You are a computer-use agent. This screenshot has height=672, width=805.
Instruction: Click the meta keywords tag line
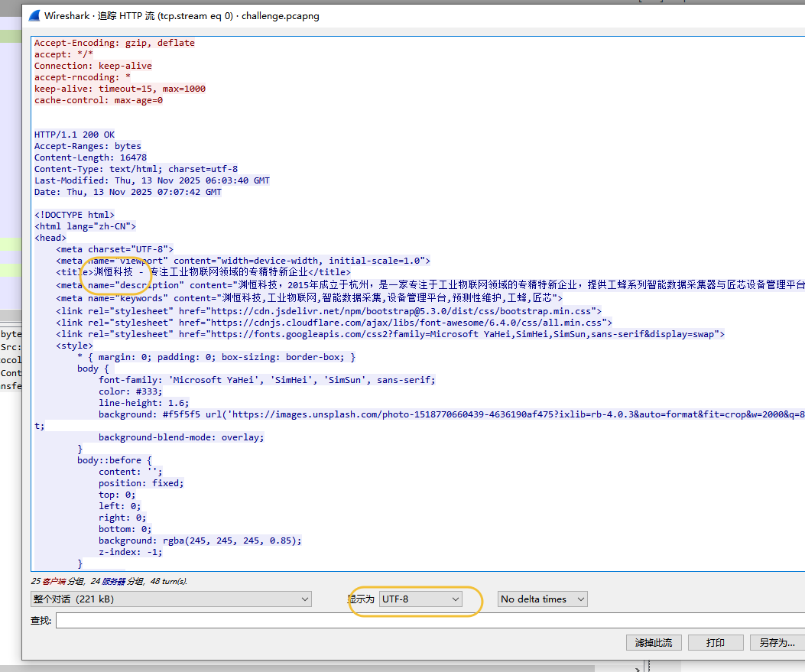(310, 298)
